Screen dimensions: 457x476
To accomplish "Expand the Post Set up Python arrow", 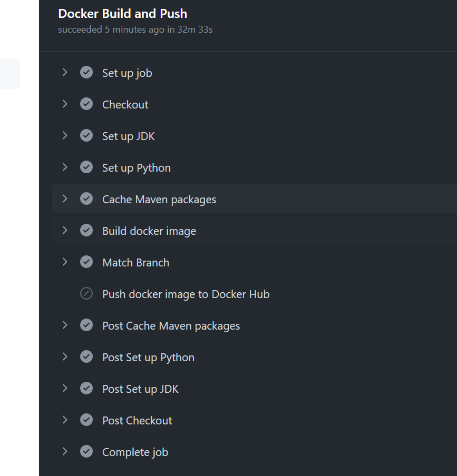I will coord(65,357).
